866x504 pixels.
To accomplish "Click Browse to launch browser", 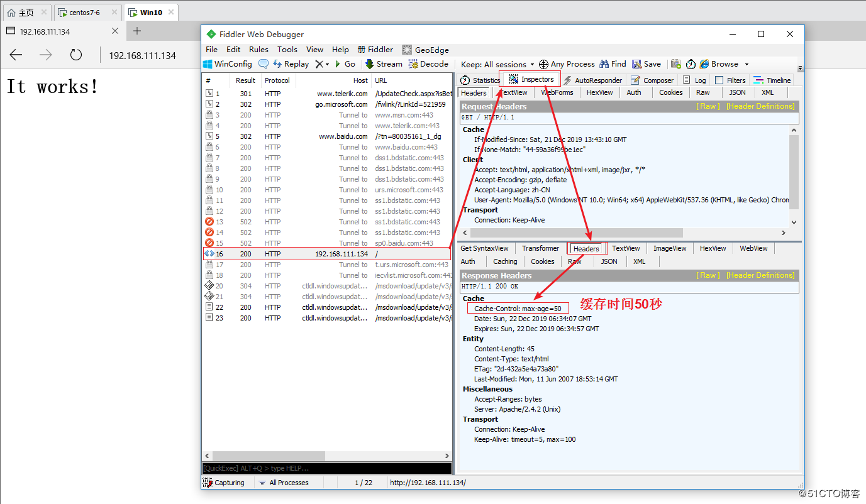I will [719, 64].
